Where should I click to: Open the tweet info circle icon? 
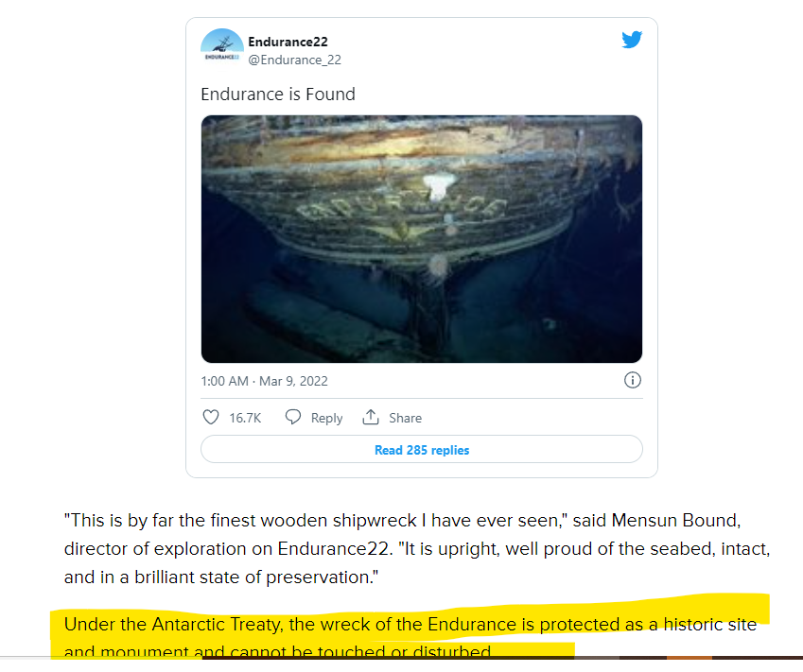(633, 380)
